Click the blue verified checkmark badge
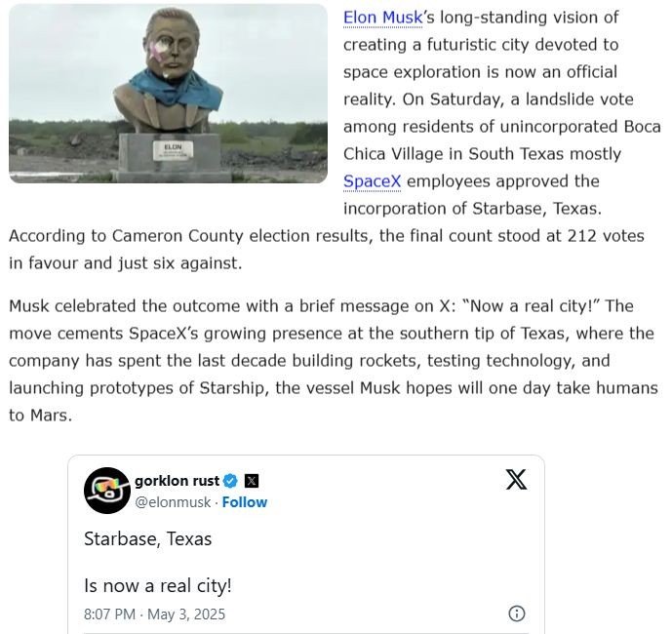The image size is (672, 634). click(x=230, y=481)
